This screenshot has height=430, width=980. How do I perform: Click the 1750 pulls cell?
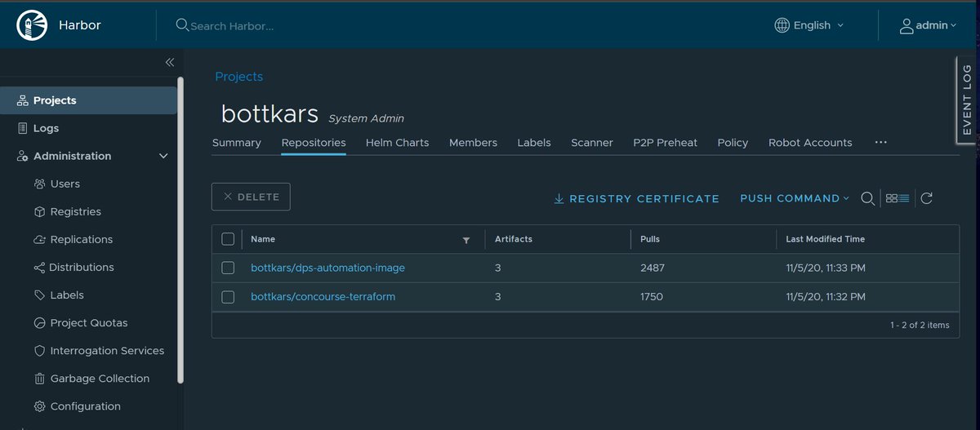pyautogui.click(x=652, y=296)
